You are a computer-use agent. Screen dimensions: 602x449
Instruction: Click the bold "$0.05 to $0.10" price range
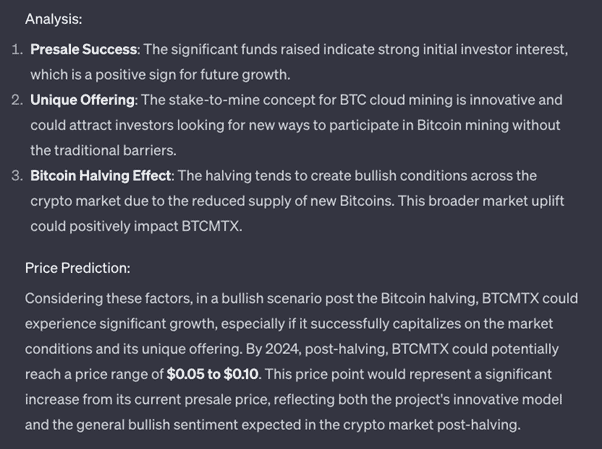tap(212, 374)
